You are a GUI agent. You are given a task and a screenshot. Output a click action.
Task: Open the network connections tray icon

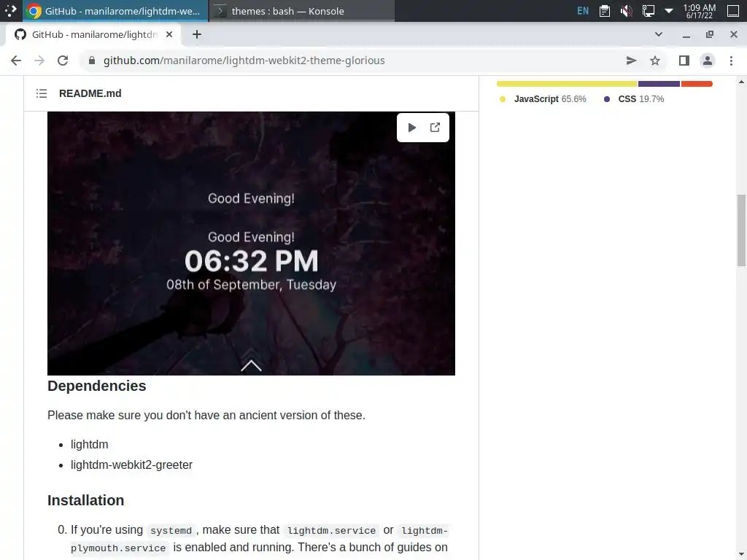click(x=648, y=10)
